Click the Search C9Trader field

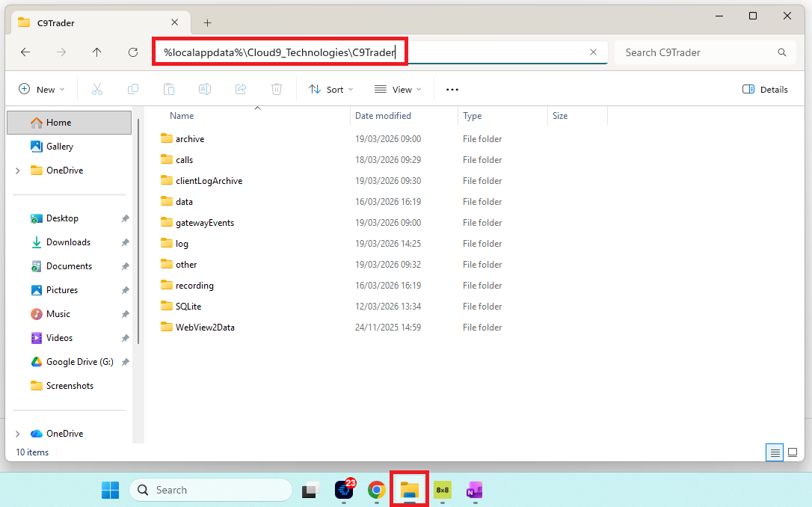704,52
